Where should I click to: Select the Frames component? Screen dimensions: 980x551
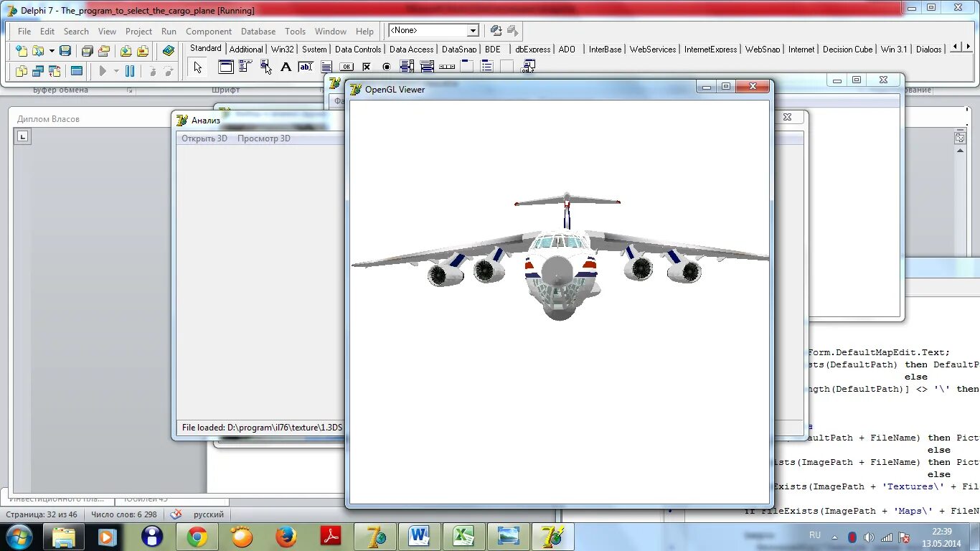click(226, 67)
